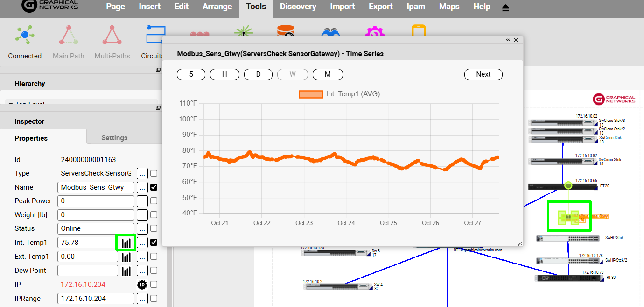Viewport: 644px width, 307px height.
Task: Open Ext. Temp1 time series chart icon
Action: [126, 257]
